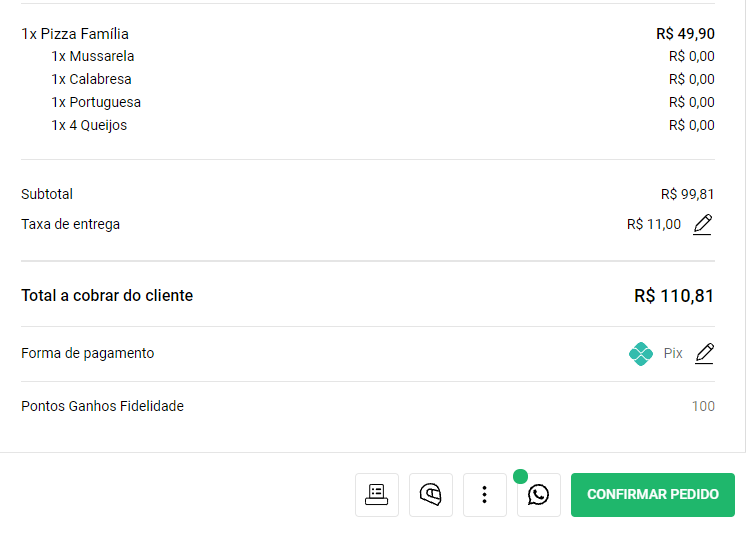Click the R$ 110,81 total amount
The height and width of the screenshot is (536, 746).
[674, 296]
